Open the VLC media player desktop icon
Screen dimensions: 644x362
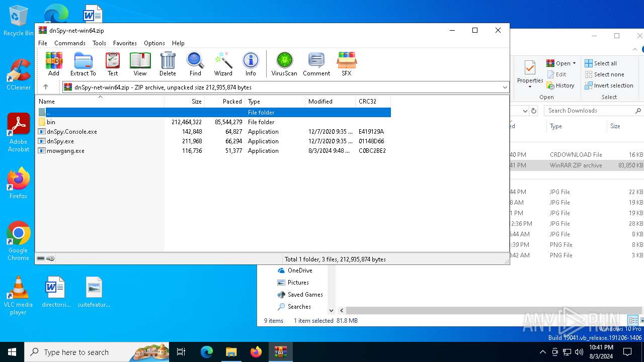click(19, 296)
